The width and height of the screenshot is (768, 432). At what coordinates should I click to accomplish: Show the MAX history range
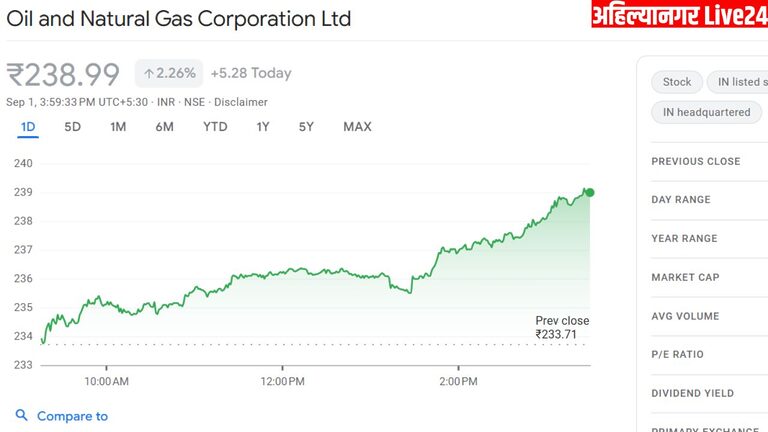[357, 127]
